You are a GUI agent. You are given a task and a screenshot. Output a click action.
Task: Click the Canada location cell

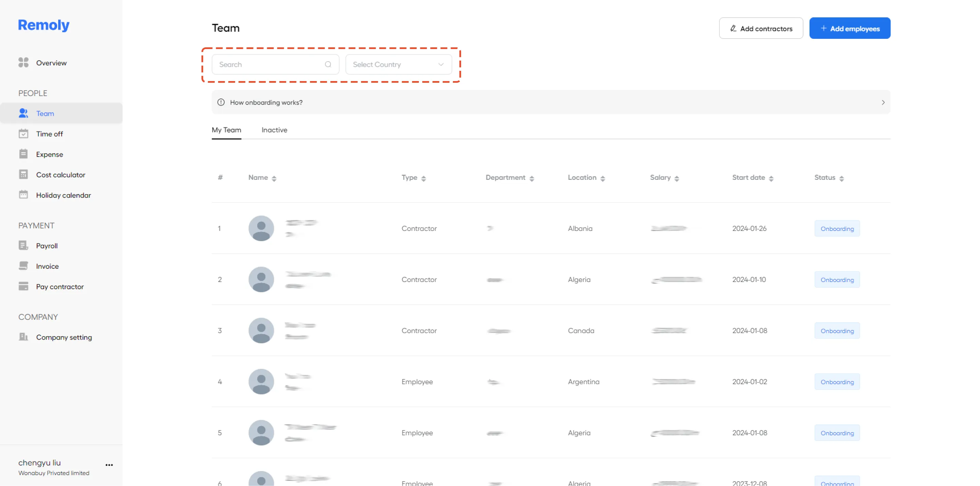tap(581, 331)
